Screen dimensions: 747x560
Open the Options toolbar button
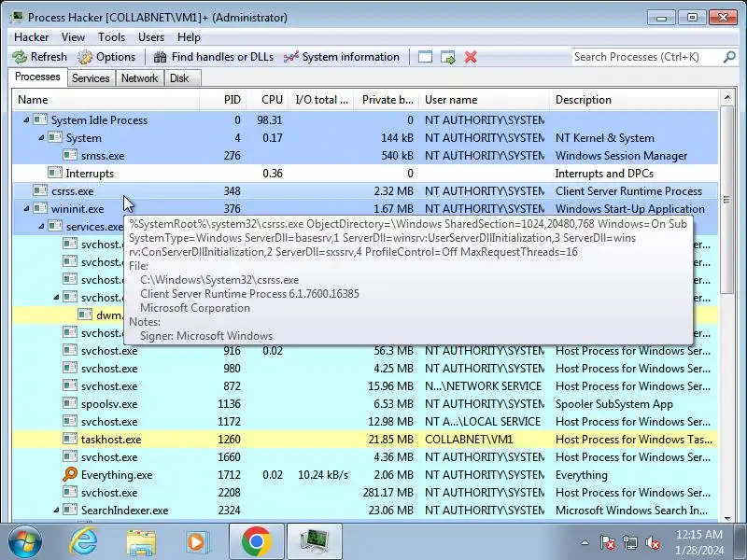tap(107, 57)
